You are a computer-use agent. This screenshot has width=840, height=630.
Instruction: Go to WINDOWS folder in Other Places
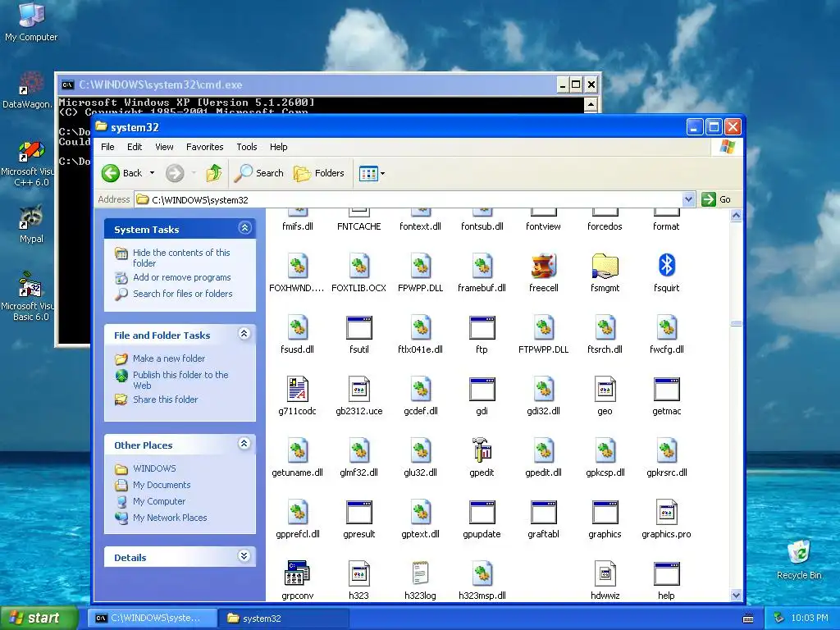click(154, 468)
